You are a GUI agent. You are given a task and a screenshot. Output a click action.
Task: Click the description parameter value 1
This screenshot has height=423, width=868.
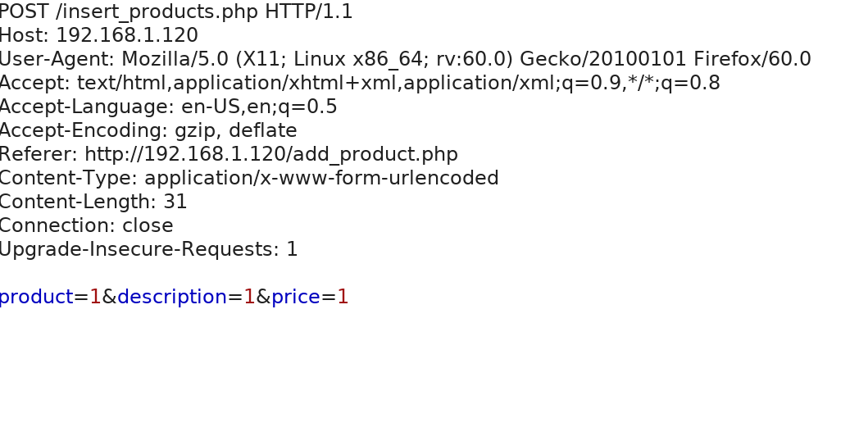tap(250, 298)
